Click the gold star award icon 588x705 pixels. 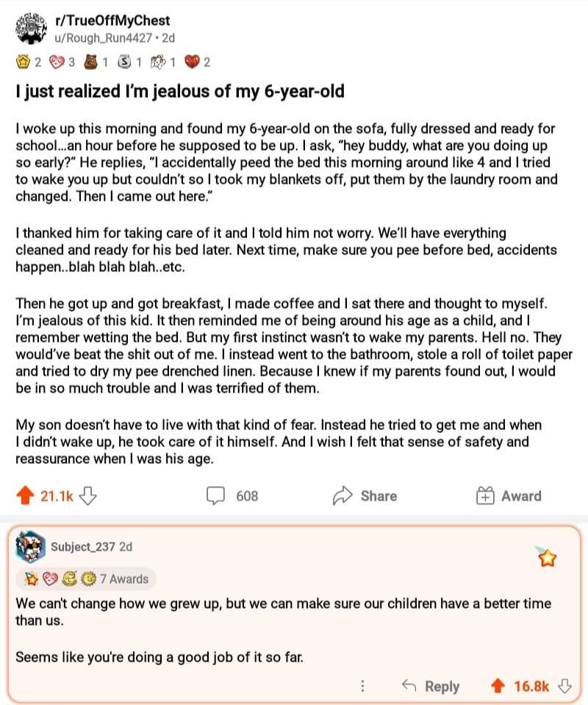pyautogui.click(x=22, y=62)
